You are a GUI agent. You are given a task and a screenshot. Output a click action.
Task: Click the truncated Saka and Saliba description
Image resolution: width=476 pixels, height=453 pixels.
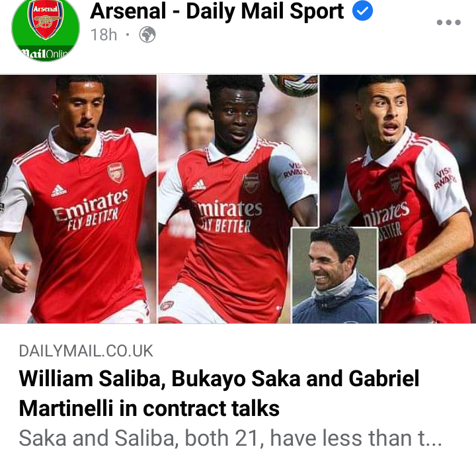pos(230,438)
